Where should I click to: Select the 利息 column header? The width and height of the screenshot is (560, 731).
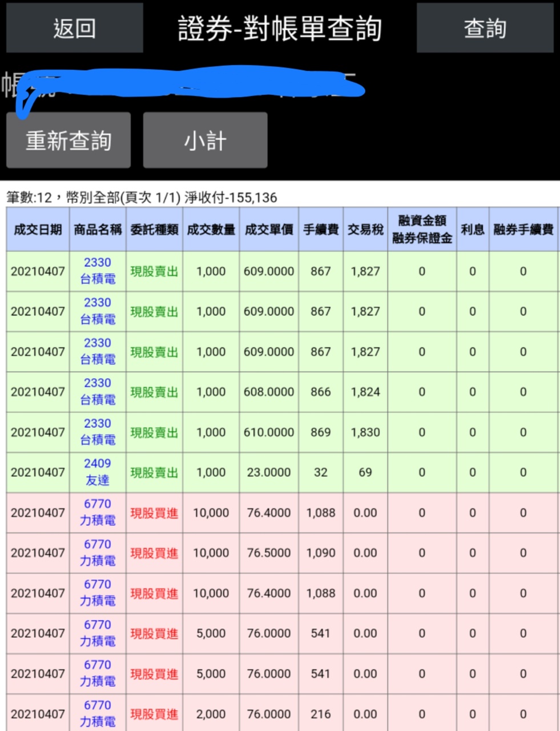pos(473,230)
